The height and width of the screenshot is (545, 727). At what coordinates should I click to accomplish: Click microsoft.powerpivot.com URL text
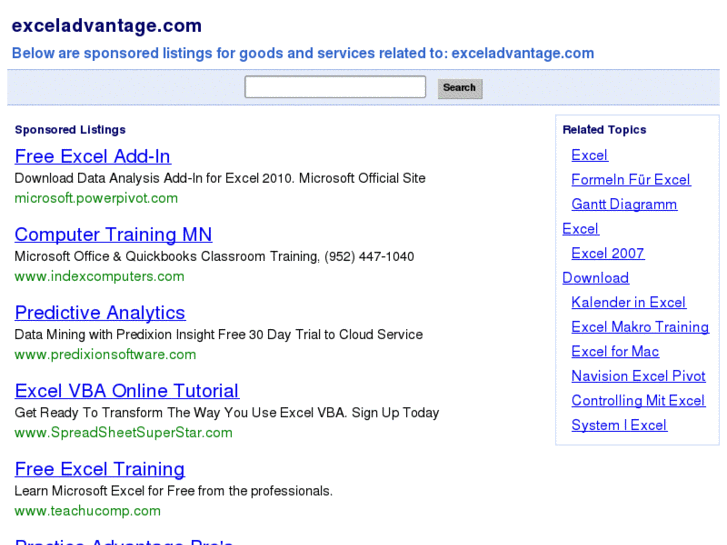96,198
